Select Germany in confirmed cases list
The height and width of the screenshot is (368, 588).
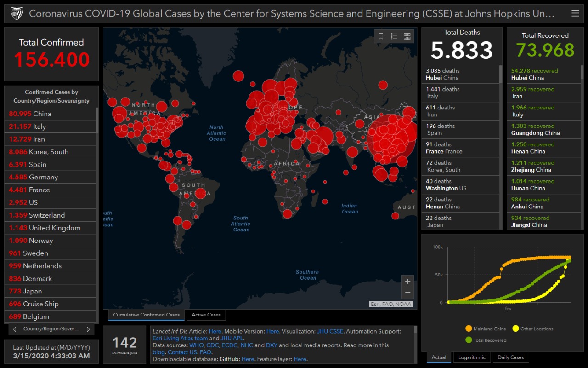pos(51,177)
